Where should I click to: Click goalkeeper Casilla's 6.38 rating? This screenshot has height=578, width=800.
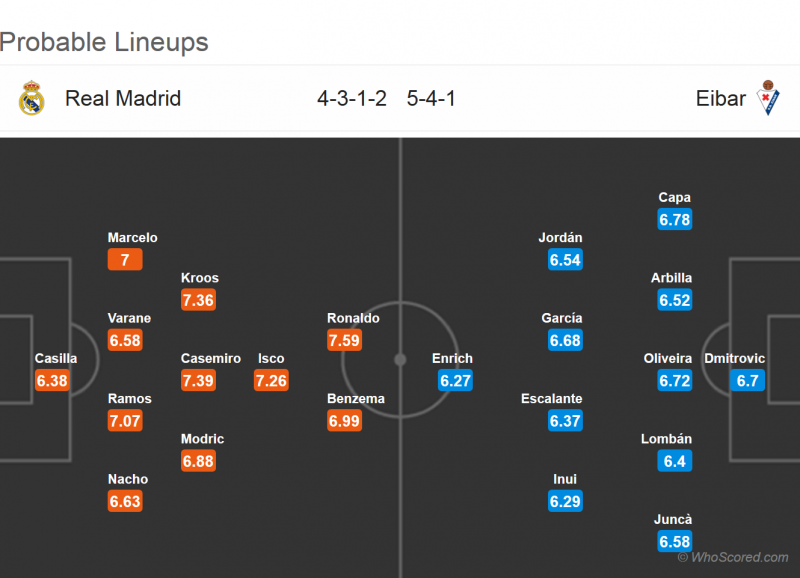(52, 380)
